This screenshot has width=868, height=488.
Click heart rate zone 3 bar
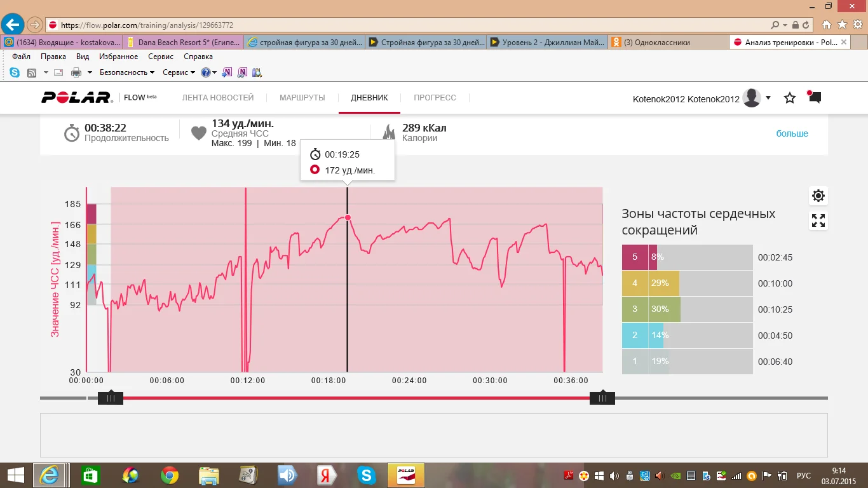click(688, 309)
